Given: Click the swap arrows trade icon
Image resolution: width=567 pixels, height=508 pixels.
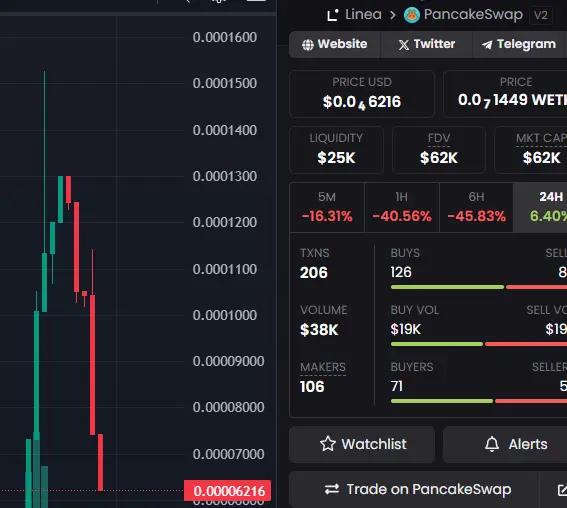Looking at the screenshot, I should [332, 489].
